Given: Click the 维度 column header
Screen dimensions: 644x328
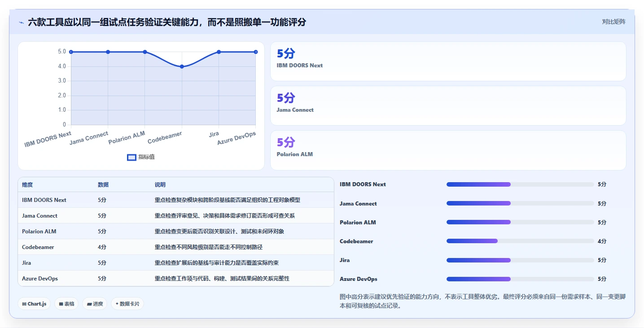Looking at the screenshot, I should [x=27, y=185].
